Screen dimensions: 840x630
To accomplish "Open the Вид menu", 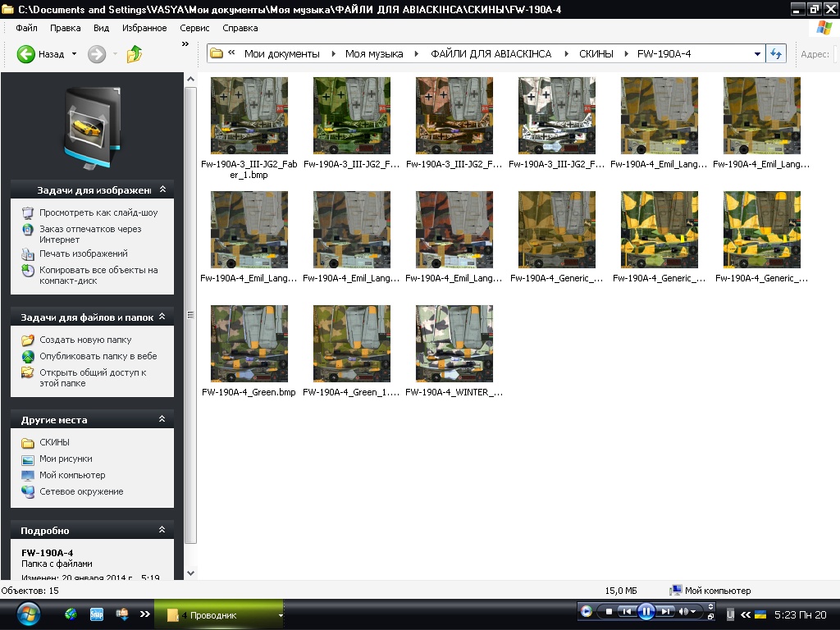I will pyautogui.click(x=101, y=28).
